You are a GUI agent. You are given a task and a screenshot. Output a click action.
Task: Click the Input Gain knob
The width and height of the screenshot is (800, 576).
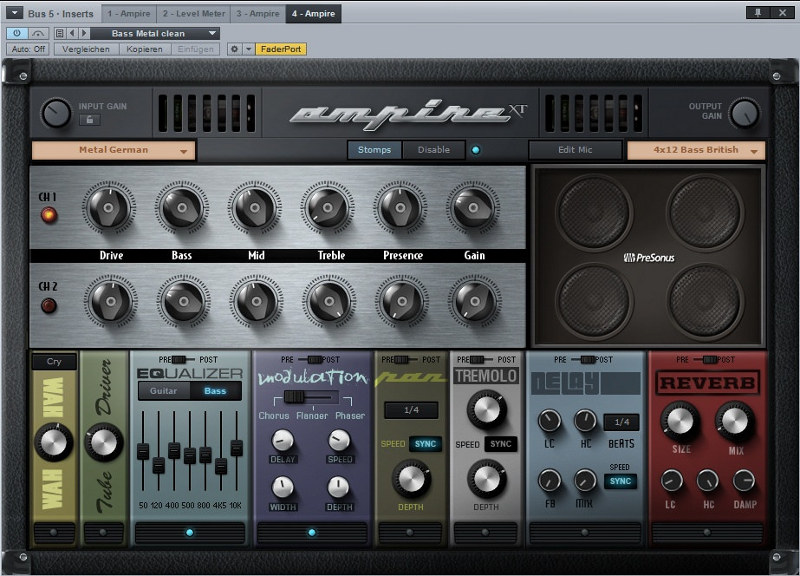pyautogui.click(x=56, y=113)
